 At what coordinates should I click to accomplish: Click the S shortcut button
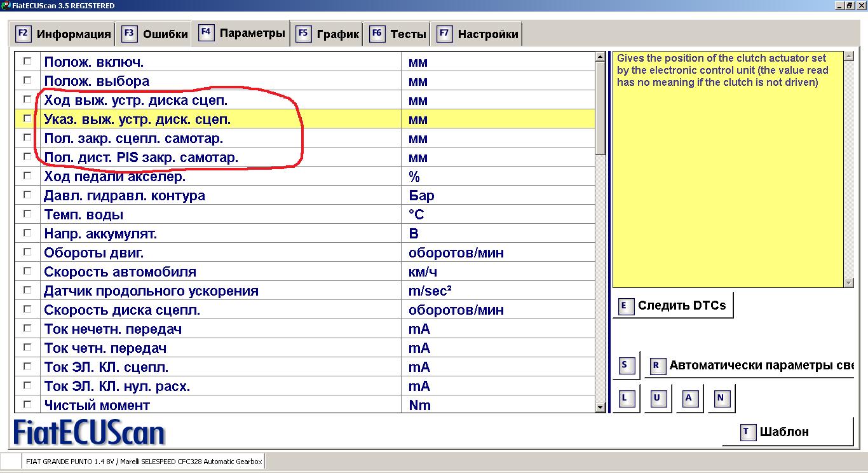pos(625,365)
